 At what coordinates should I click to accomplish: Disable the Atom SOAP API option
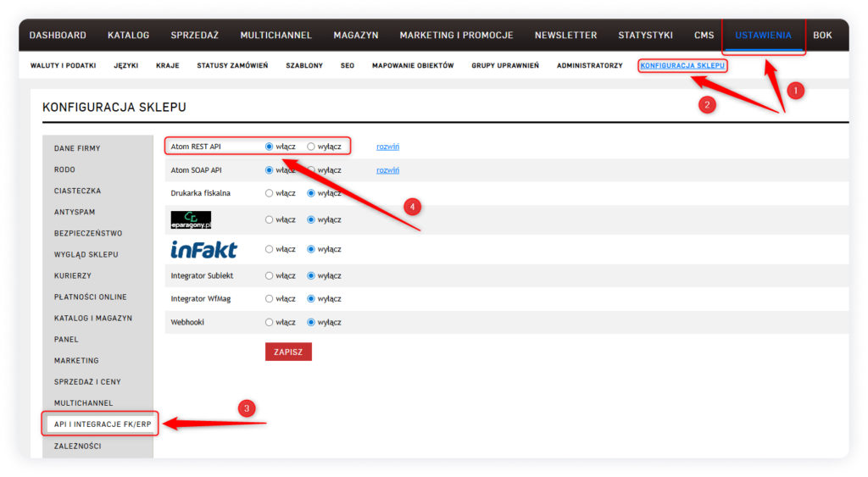click(311, 170)
